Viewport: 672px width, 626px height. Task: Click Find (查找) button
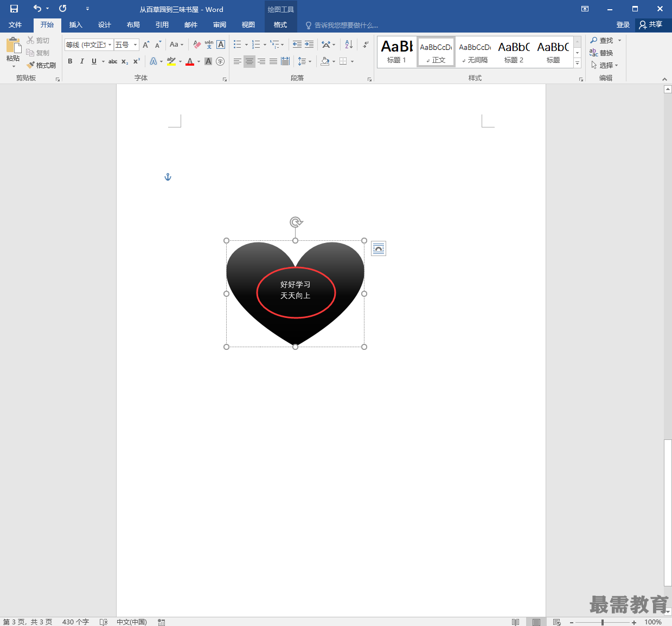coord(602,41)
